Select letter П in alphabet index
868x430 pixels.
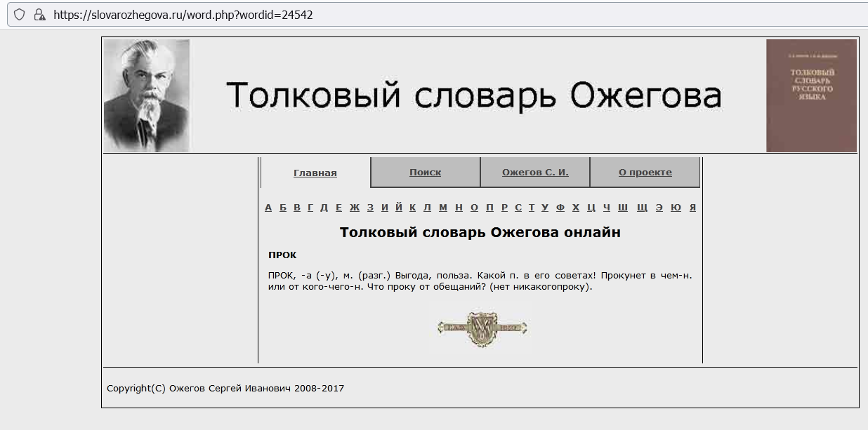coord(489,207)
